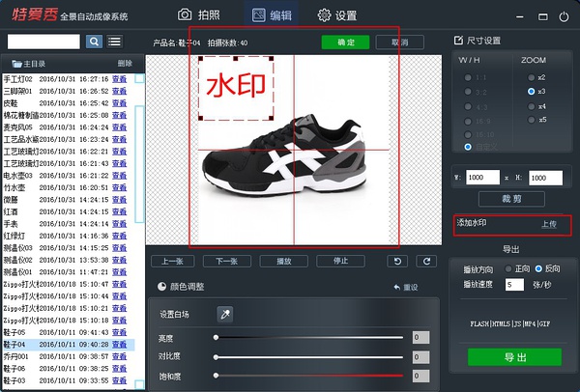
Task: Click the 上一张 previous image button
Action: pyautogui.click(x=173, y=262)
